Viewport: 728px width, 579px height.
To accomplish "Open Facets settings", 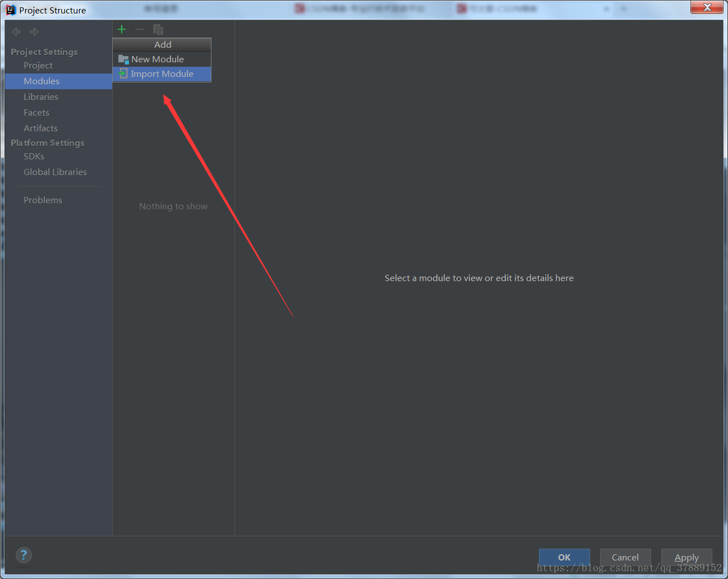I will pyautogui.click(x=36, y=113).
